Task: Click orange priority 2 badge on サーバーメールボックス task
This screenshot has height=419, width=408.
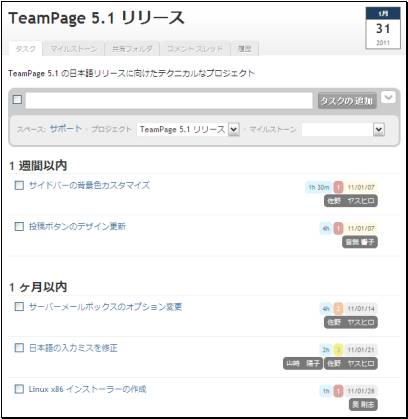Action: (338, 309)
